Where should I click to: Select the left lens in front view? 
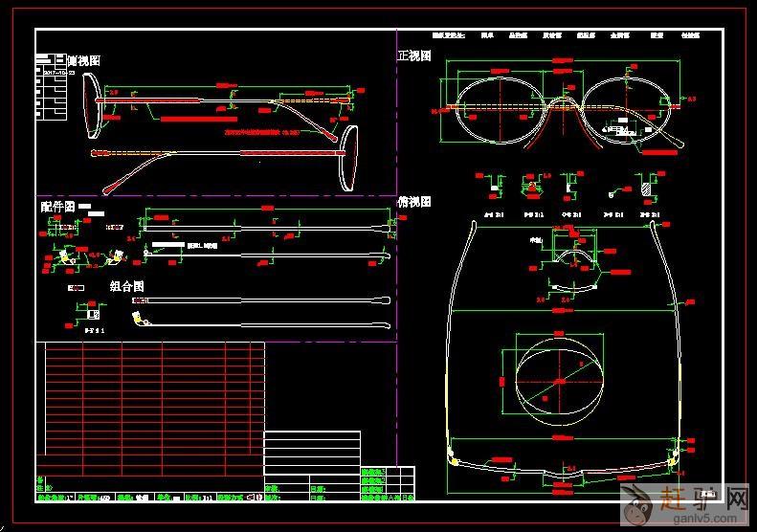coord(501,110)
